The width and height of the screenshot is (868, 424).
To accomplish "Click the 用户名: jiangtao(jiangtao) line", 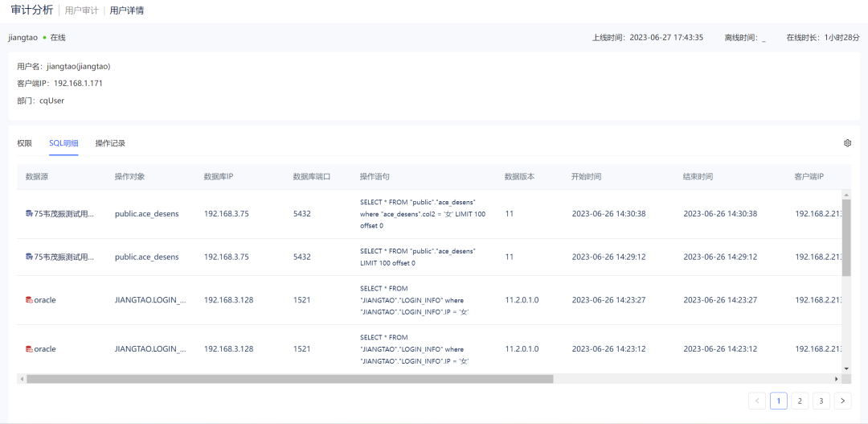I will point(63,67).
